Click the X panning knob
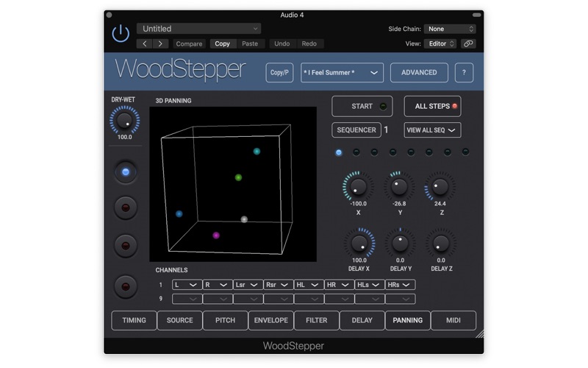 (x=358, y=187)
